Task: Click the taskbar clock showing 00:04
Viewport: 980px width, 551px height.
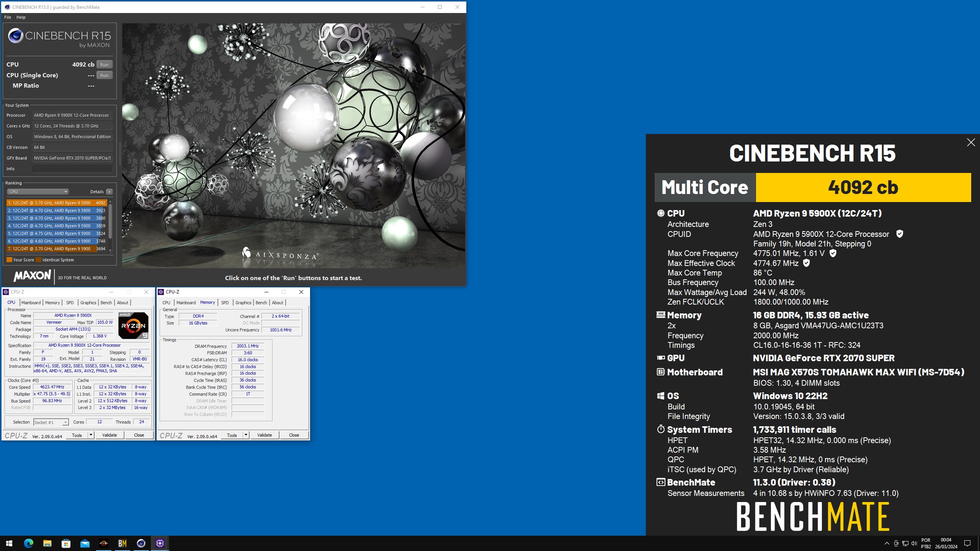Action: (x=946, y=543)
